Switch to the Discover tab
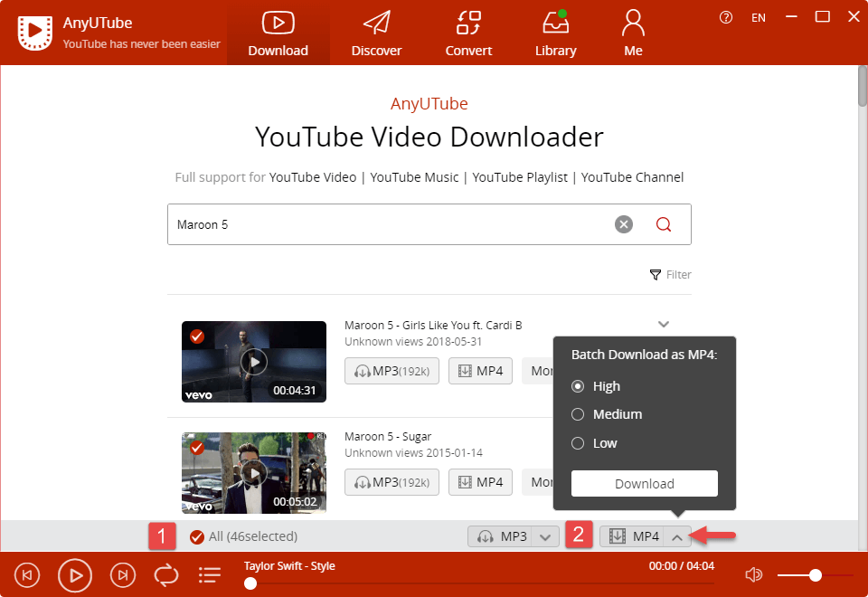 coord(376,34)
